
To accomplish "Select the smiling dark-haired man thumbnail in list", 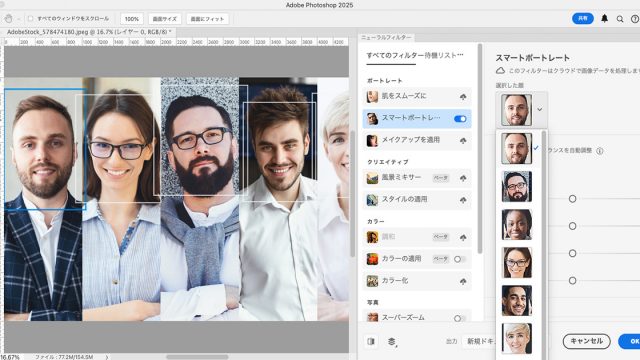I will tap(517, 300).
